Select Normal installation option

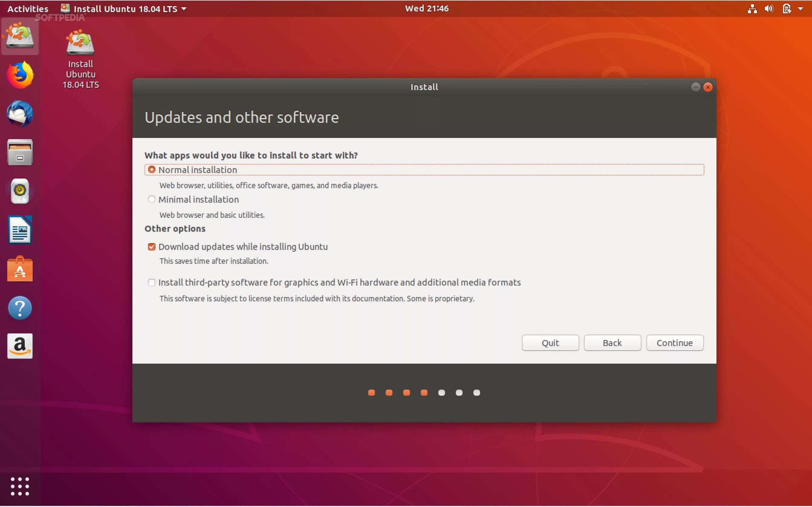(x=151, y=170)
